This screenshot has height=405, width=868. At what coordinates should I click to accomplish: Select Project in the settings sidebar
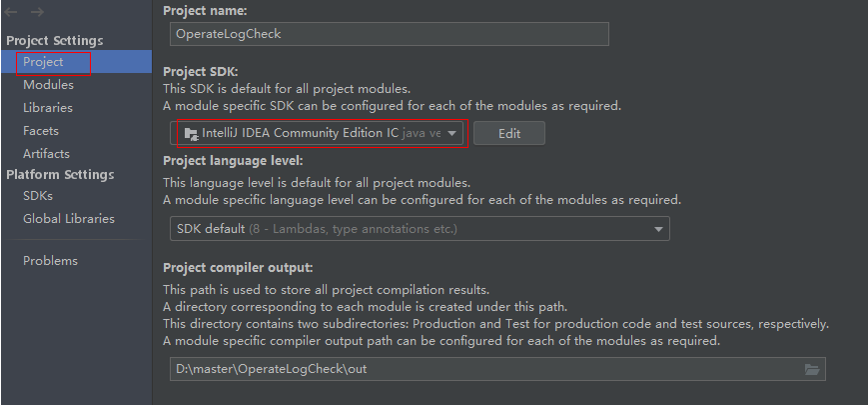43,62
